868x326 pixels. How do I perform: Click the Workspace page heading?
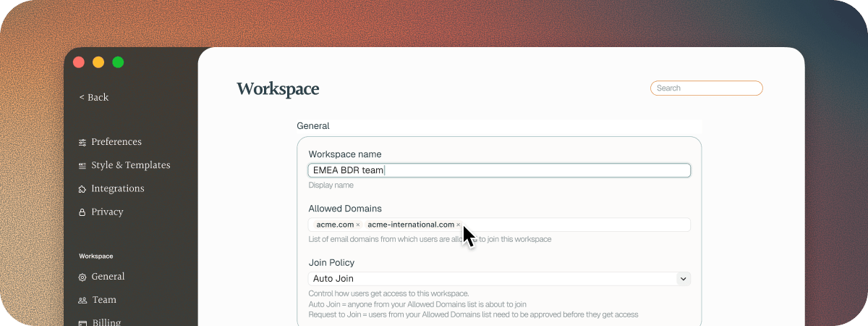[x=278, y=89]
